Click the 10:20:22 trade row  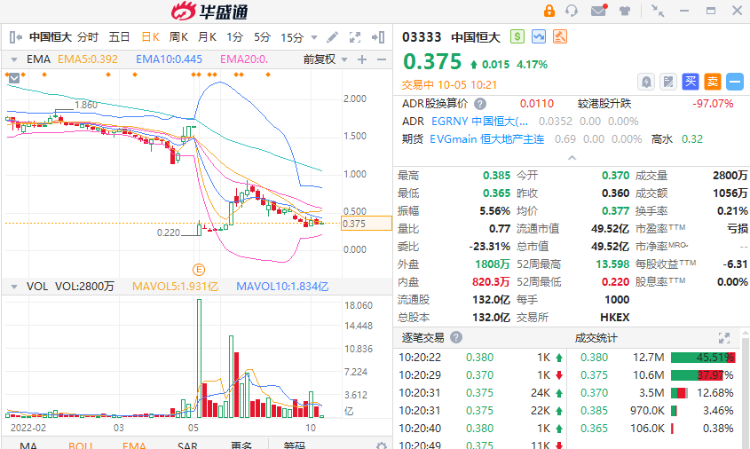pos(480,358)
